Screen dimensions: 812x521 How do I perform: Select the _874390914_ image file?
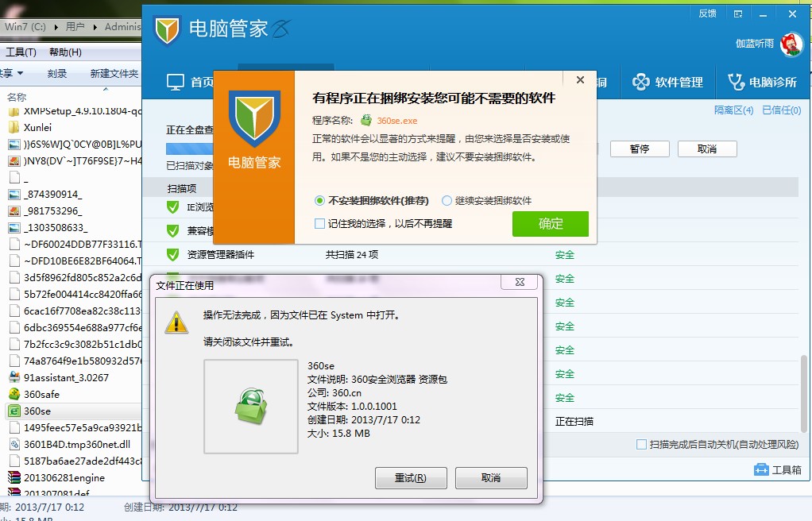45,195
